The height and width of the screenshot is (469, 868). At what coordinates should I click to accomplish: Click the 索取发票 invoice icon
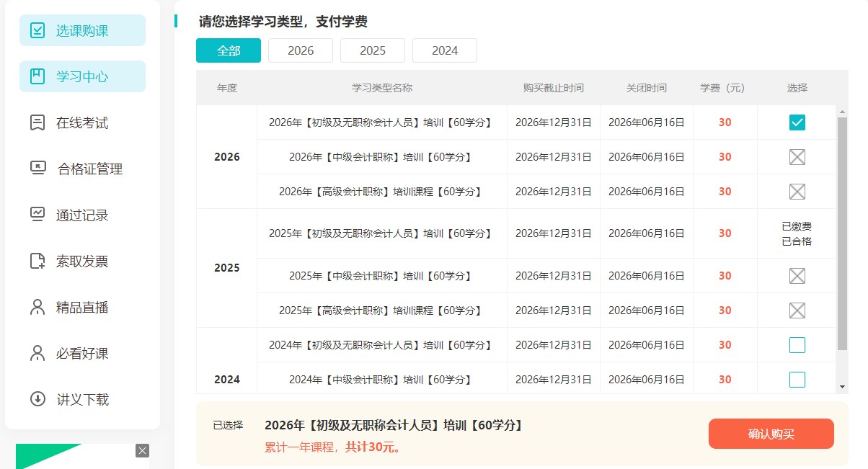pos(37,261)
